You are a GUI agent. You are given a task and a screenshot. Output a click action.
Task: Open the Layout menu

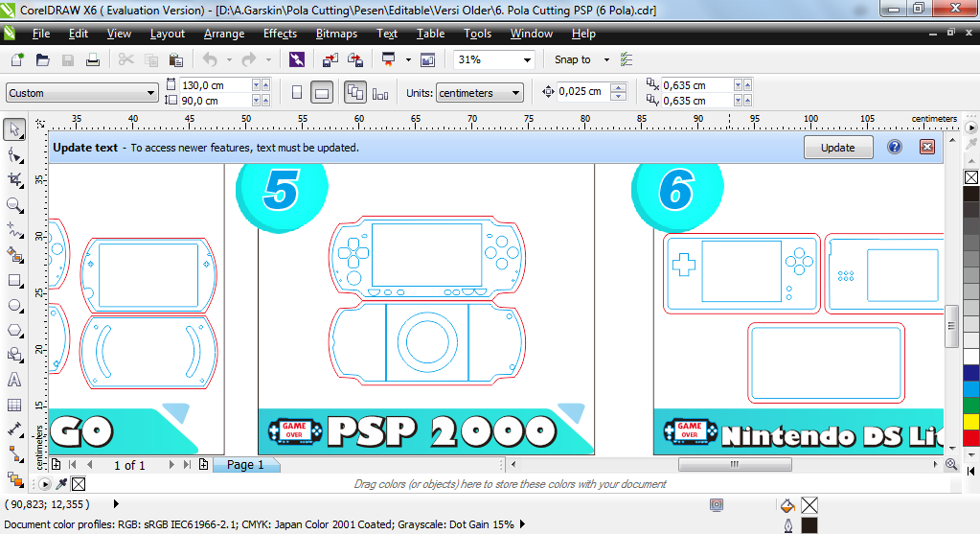click(x=168, y=34)
